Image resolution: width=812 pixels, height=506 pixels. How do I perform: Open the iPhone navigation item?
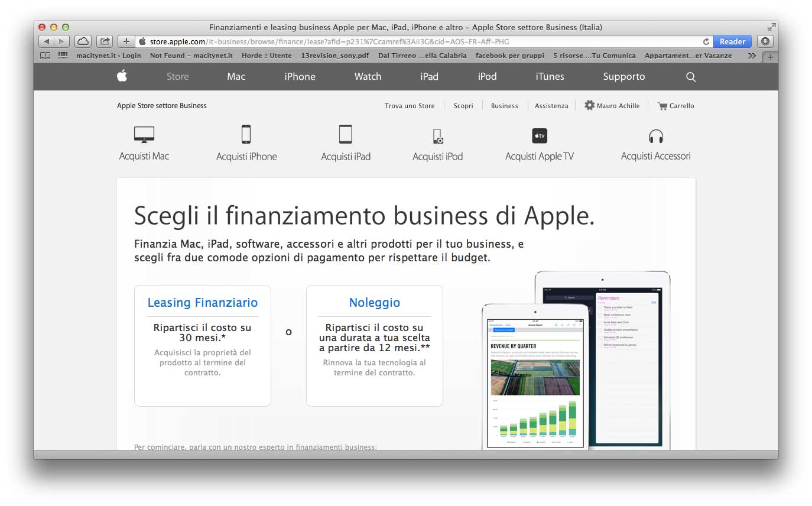tap(300, 76)
